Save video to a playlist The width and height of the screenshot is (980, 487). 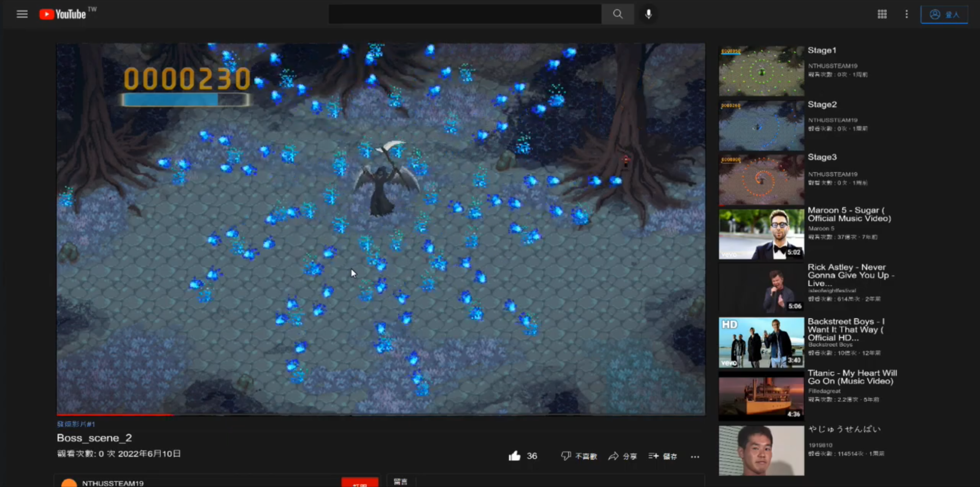point(663,456)
